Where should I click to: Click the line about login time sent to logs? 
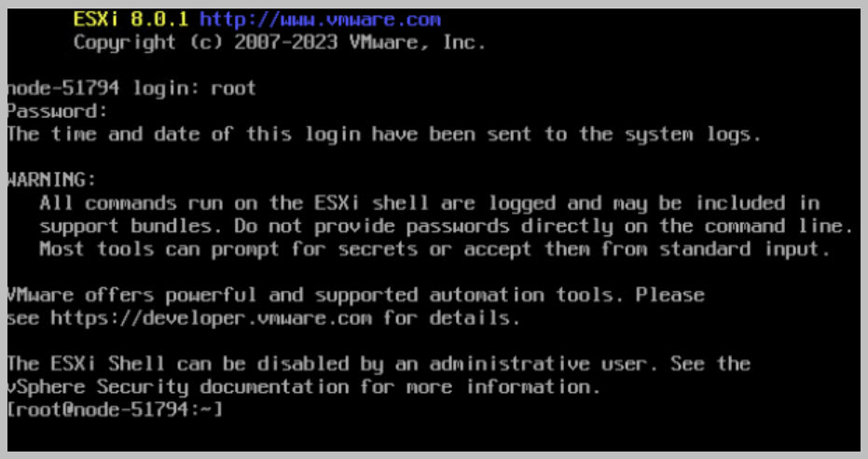(384, 133)
